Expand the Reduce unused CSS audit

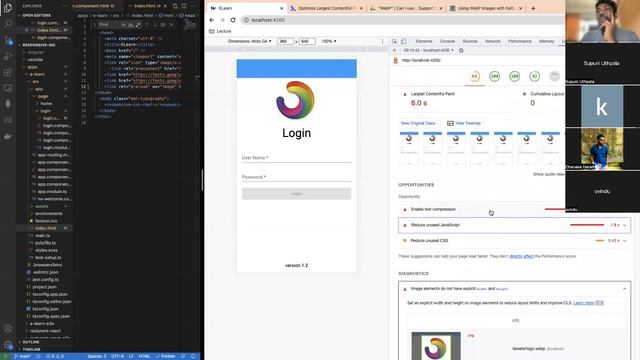tap(514, 240)
